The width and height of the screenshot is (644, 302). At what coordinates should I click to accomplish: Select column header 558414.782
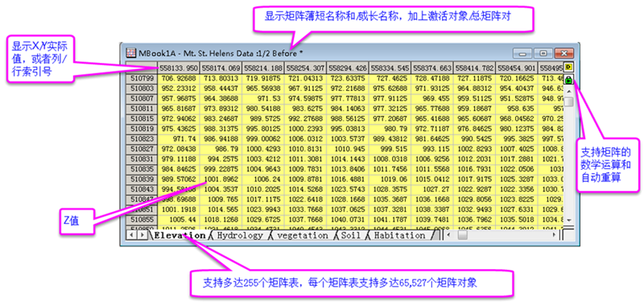tap(475, 68)
